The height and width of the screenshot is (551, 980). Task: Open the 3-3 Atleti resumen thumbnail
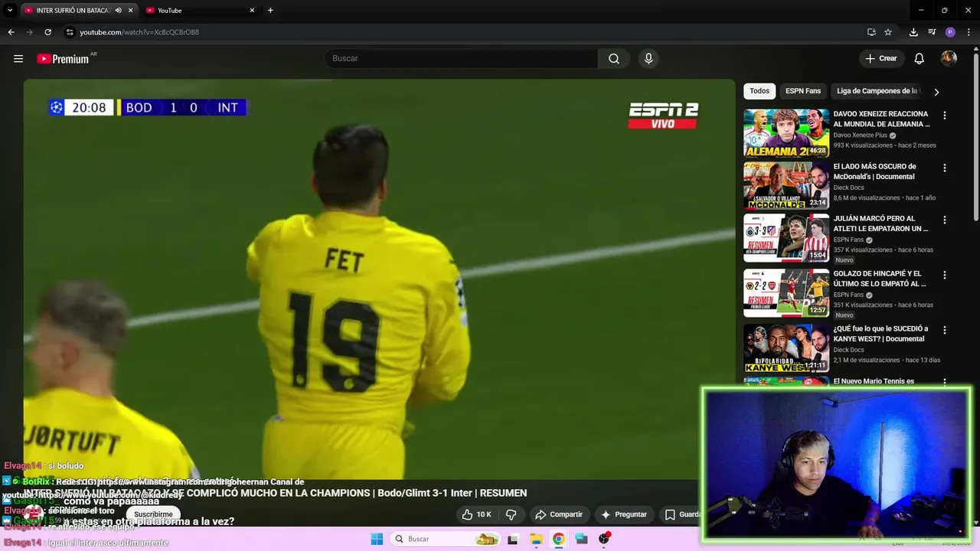point(786,238)
